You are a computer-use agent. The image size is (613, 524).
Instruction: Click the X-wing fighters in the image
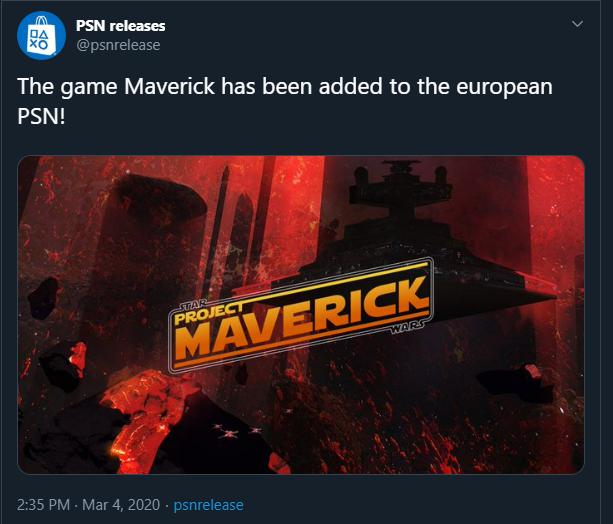pos(237,432)
